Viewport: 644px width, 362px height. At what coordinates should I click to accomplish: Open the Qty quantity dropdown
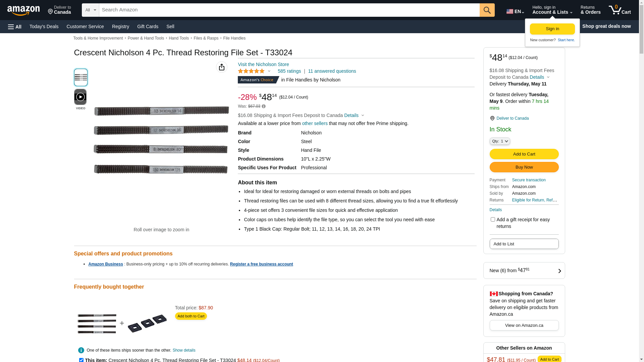click(499, 141)
